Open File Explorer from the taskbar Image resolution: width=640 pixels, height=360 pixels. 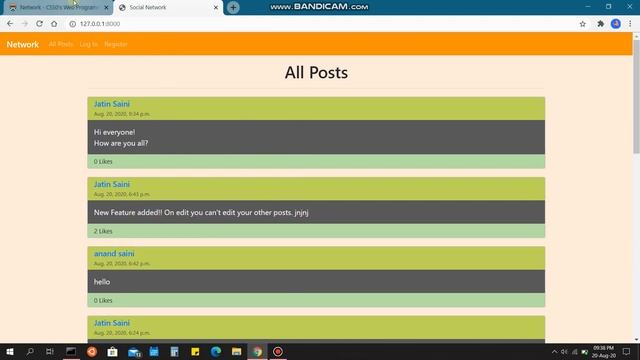(236, 351)
